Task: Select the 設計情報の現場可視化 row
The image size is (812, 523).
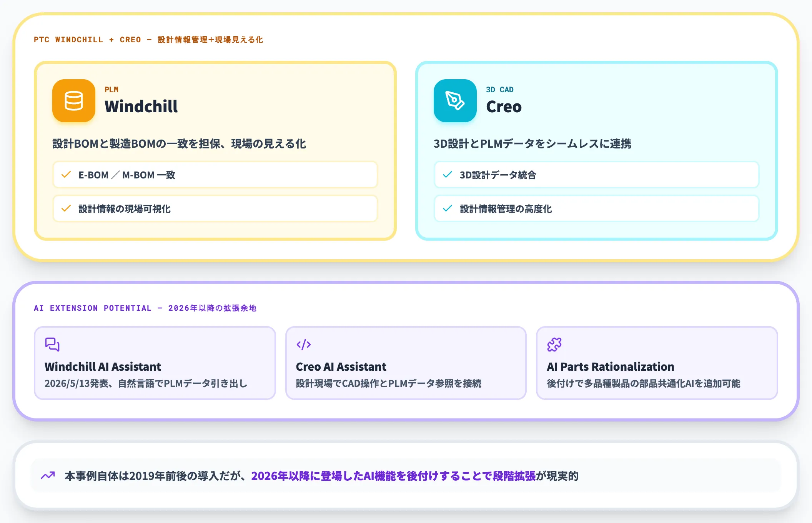Action: coord(215,208)
